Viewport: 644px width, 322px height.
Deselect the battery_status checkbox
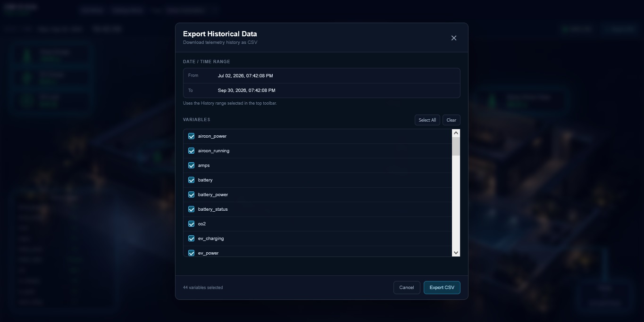coord(192,209)
